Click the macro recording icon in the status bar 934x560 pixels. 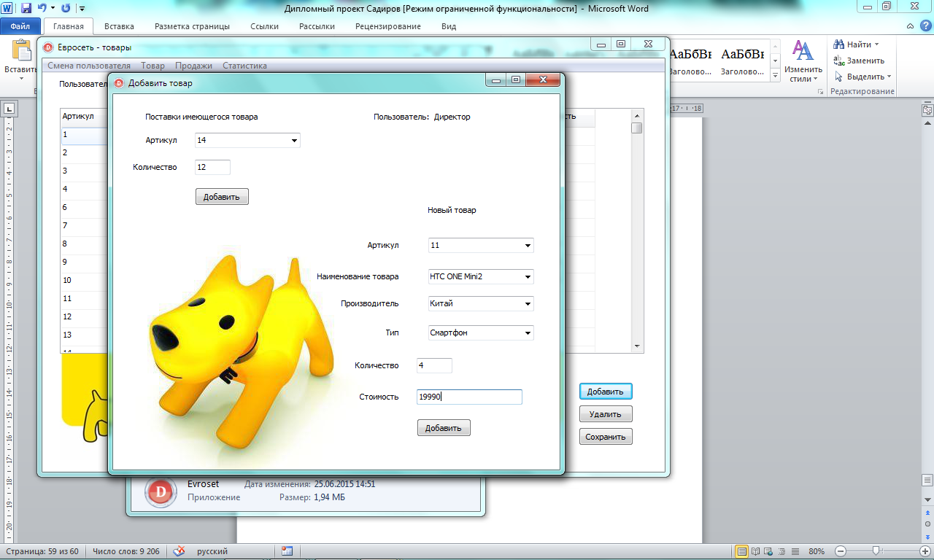pos(287,551)
